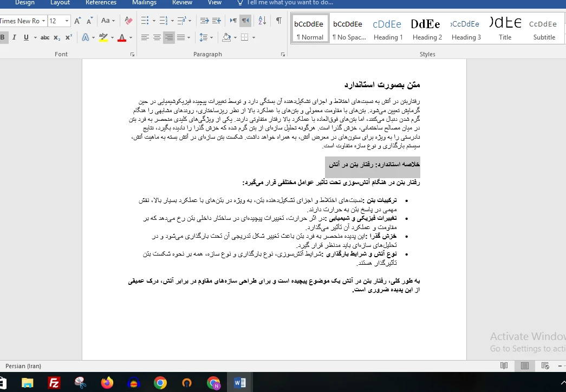Expand the line spacing dropdown

(211, 37)
